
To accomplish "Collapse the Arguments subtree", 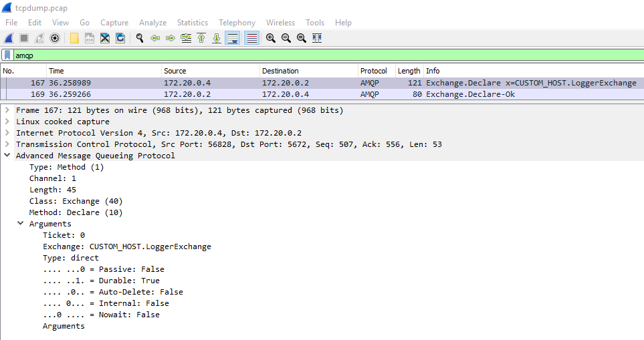I will click(20, 223).
